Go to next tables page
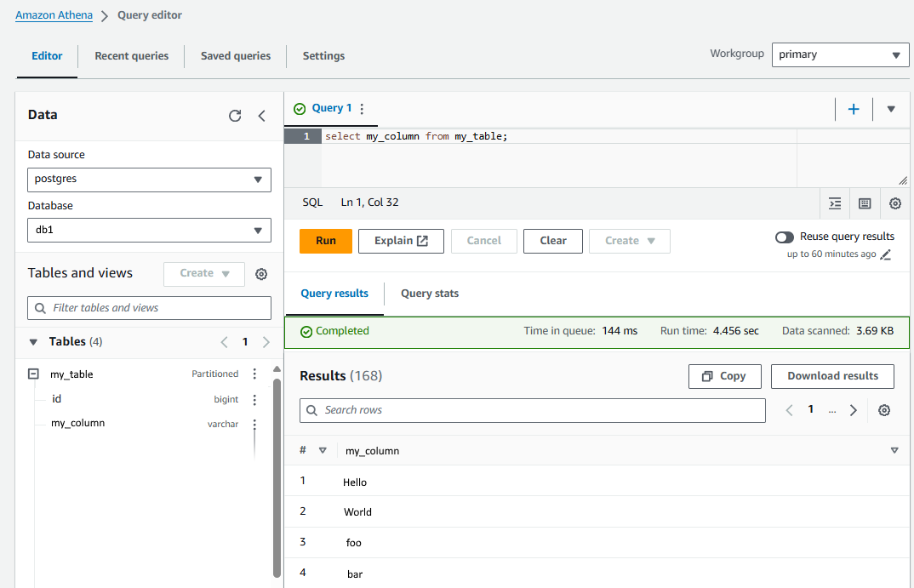The height and width of the screenshot is (588, 914). 266,342
